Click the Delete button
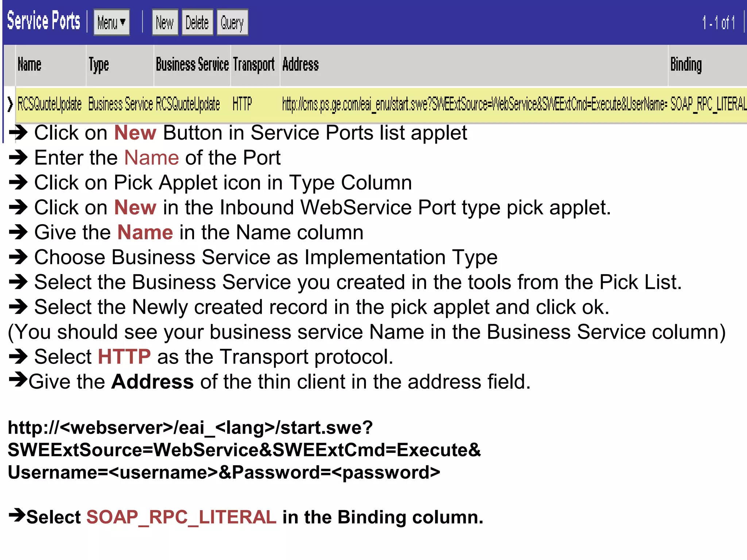The image size is (747, 560). [x=197, y=23]
